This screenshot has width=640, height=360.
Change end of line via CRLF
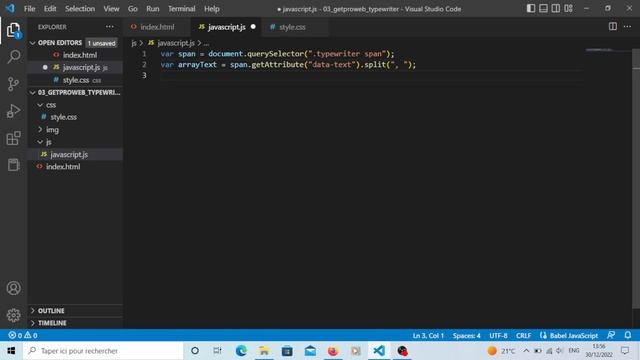point(524,336)
